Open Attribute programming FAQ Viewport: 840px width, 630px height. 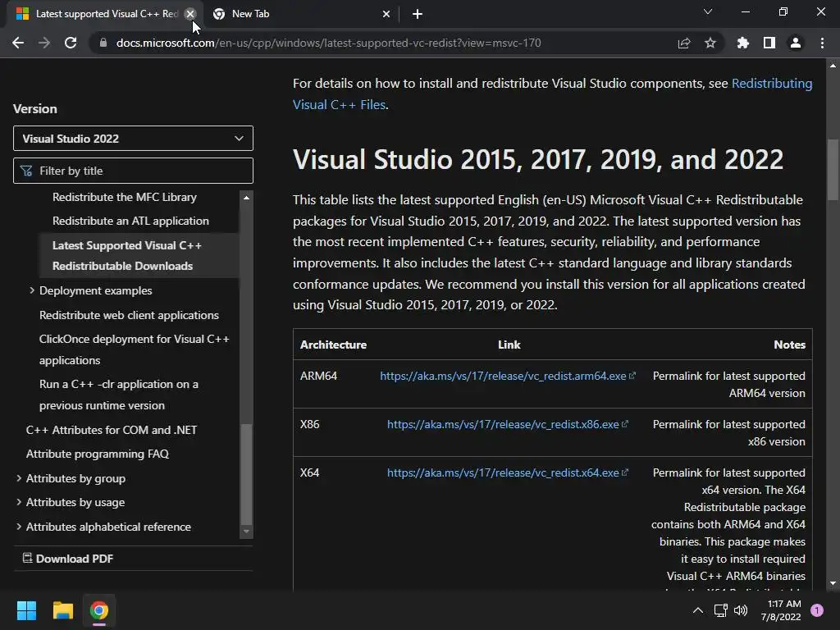98,454
